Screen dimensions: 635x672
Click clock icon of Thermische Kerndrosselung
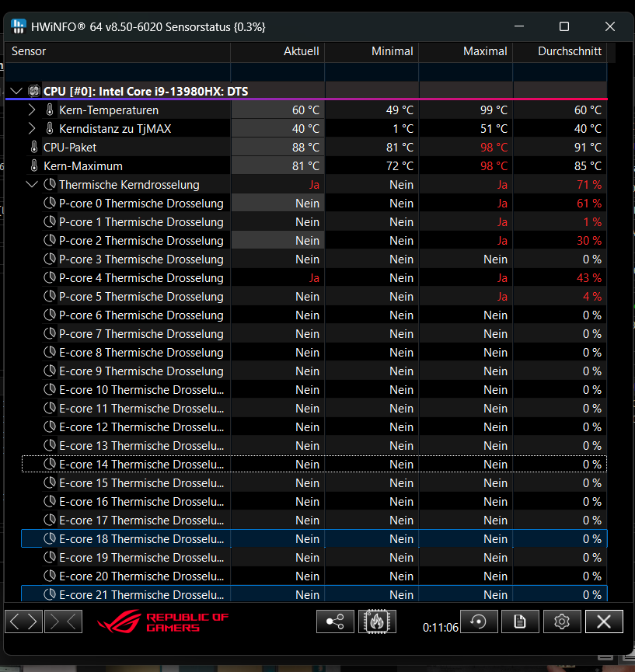pos(50,185)
